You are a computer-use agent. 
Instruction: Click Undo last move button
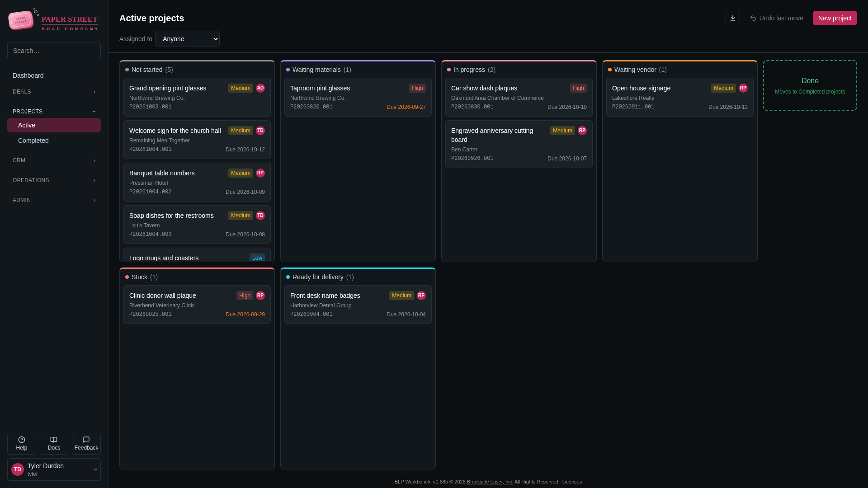coord(776,18)
